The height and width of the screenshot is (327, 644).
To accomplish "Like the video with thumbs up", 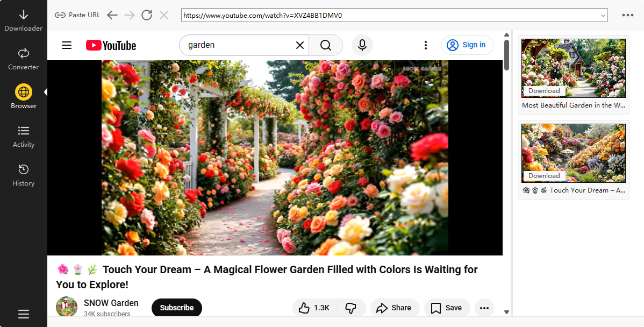I will pos(314,308).
